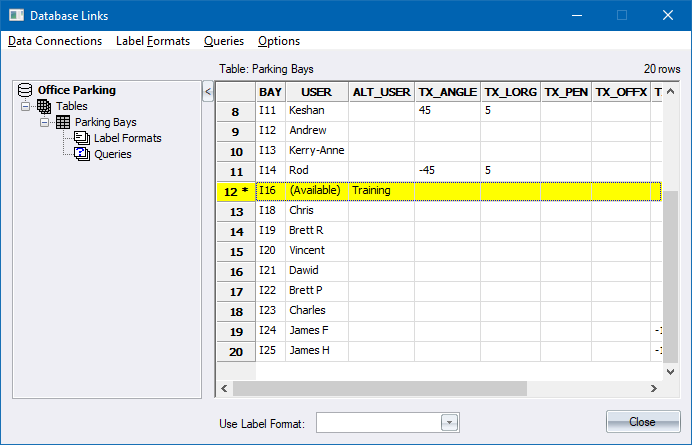Click the Label Formats node icon
The width and height of the screenshot is (692, 445).
82,138
